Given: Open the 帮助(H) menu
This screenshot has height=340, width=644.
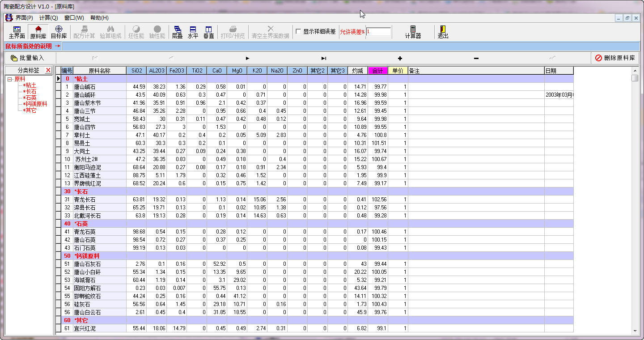Looking at the screenshot, I should coord(99,18).
